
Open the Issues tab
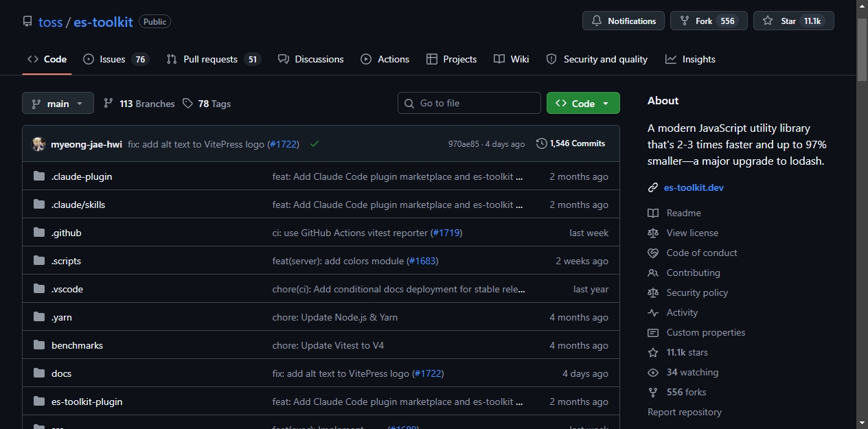tap(115, 59)
